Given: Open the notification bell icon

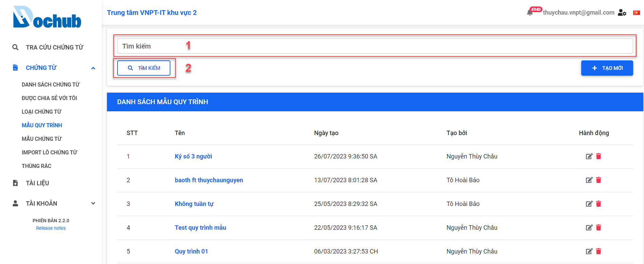Looking at the screenshot, I should tap(530, 13).
